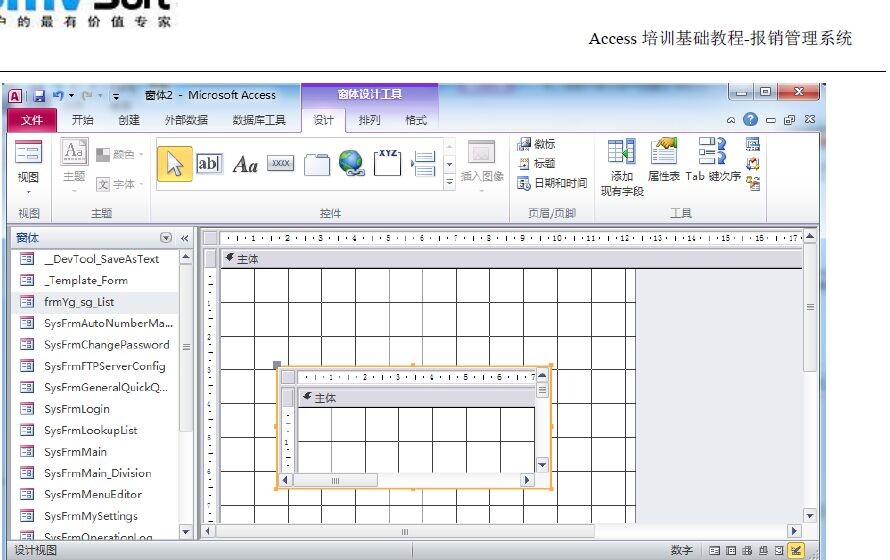This screenshot has height=560, width=890.
Task: Insert a hyperlink control with the globe icon
Action: [351, 163]
